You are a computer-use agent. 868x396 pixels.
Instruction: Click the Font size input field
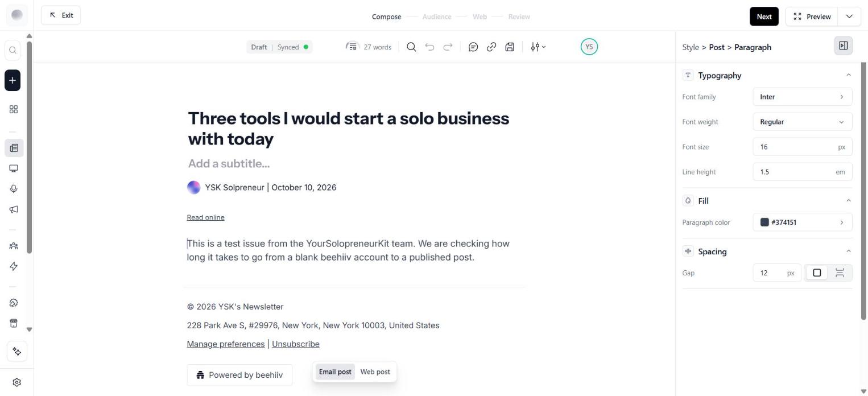[802, 147]
